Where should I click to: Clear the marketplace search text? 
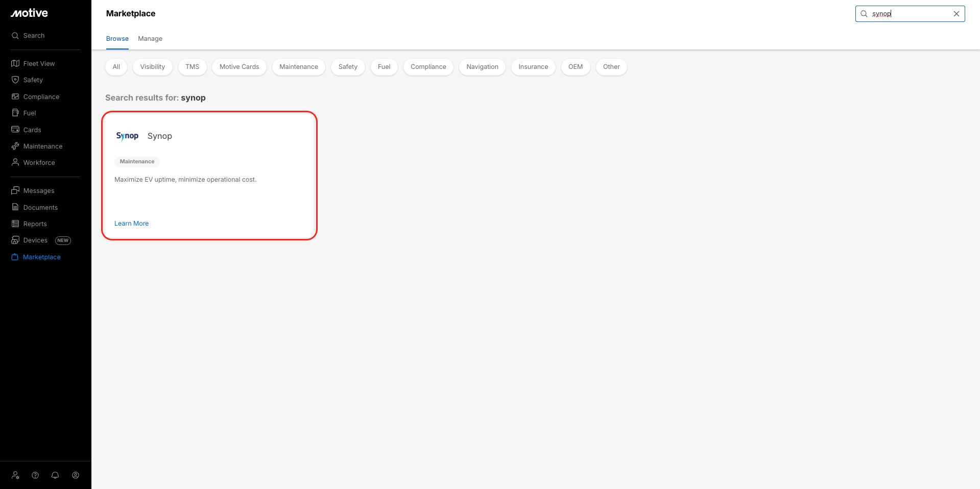pyautogui.click(x=957, y=14)
